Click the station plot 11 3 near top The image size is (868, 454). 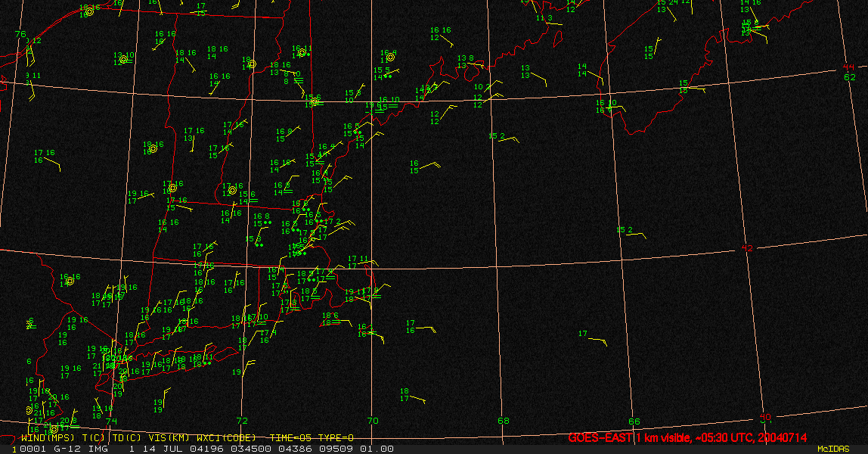pyautogui.click(x=544, y=18)
